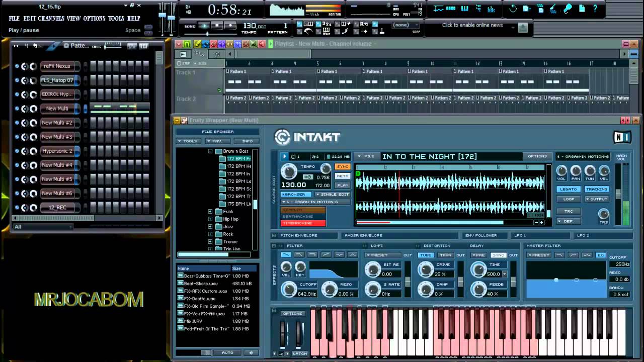This screenshot has width=644, height=362.
Task: Open the online news download button
Action: coord(523,28)
